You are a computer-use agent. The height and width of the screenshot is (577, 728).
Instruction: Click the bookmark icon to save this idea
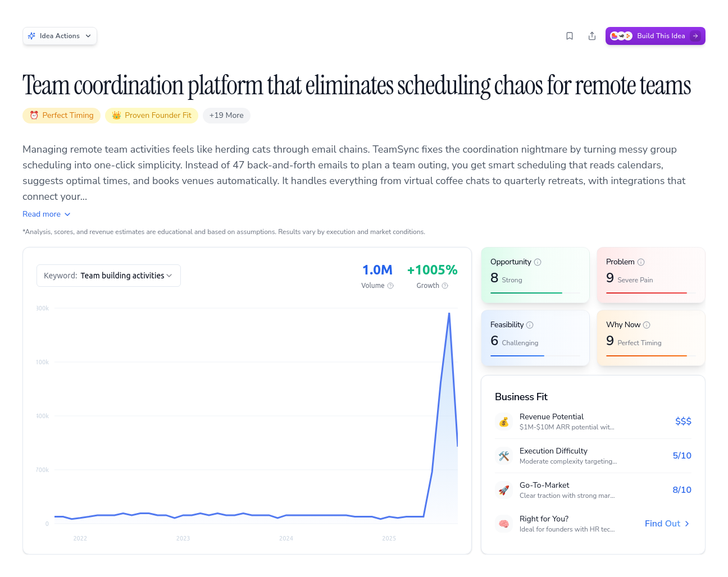(x=569, y=35)
